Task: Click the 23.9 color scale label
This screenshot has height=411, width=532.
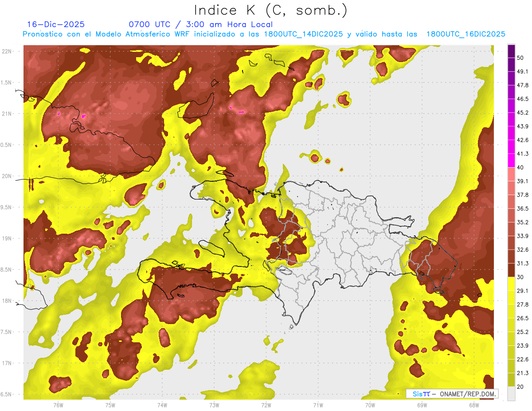Action: 523,346
